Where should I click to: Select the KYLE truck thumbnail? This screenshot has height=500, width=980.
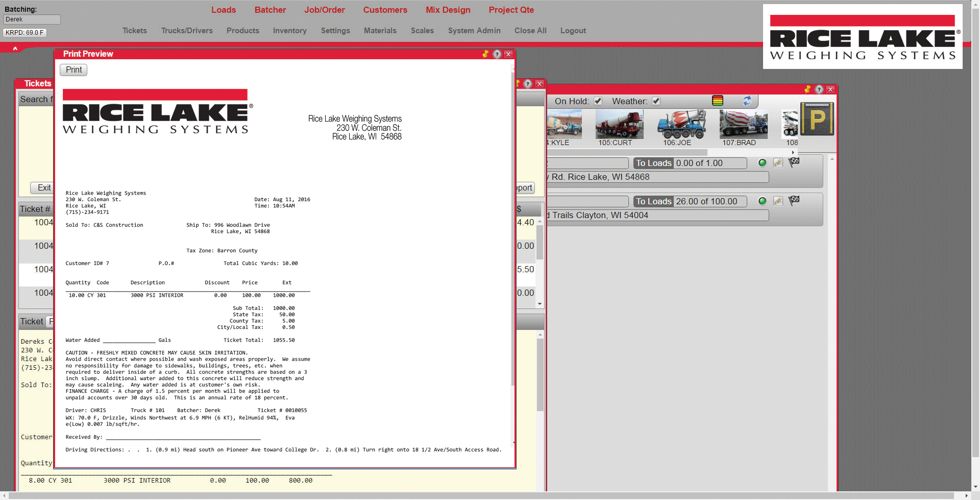(x=564, y=124)
